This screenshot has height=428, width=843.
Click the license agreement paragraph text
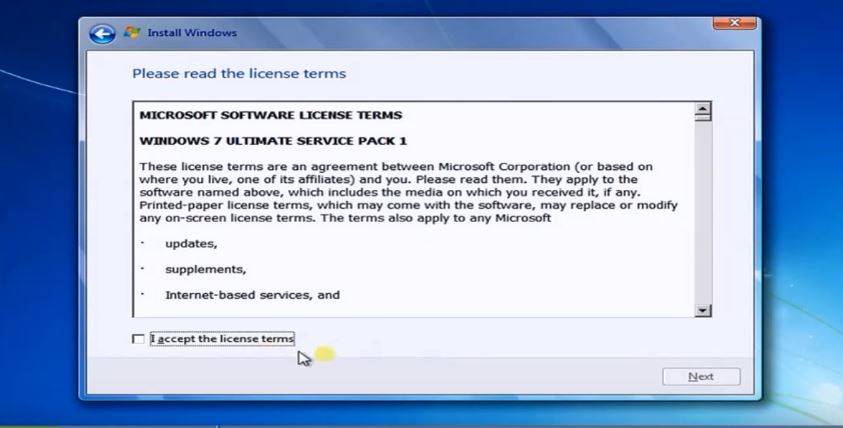pos(408,192)
